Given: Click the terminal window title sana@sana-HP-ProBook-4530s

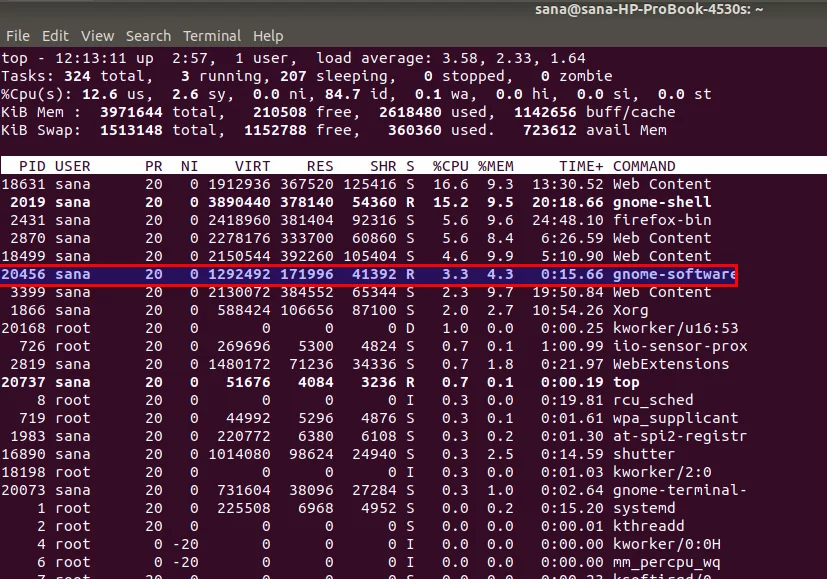Looking at the screenshot, I should pyautogui.click(x=649, y=9).
